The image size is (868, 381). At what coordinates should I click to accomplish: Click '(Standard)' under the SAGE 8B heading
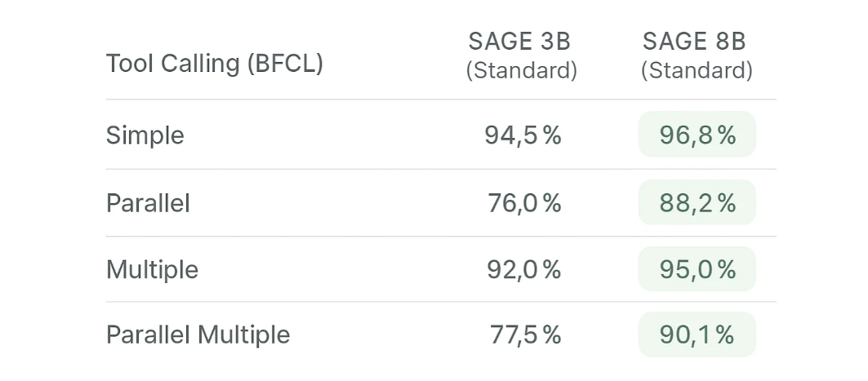point(696,71)
